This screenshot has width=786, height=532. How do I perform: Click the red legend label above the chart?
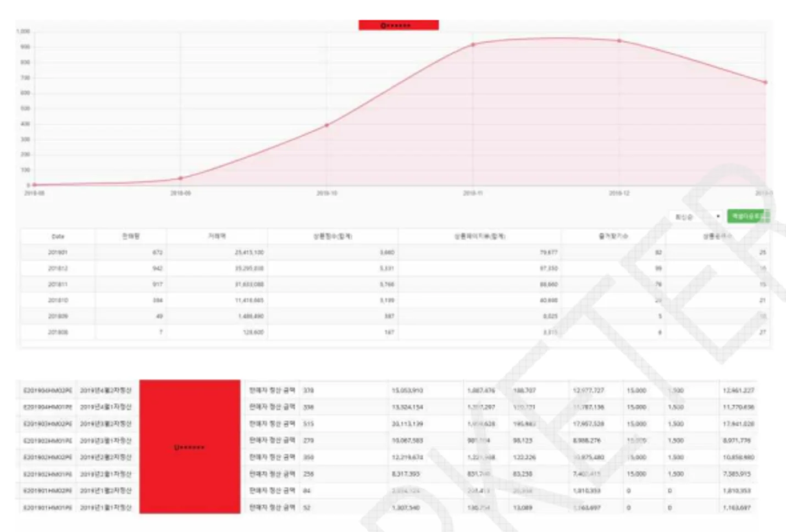click(x=398, y=25)
